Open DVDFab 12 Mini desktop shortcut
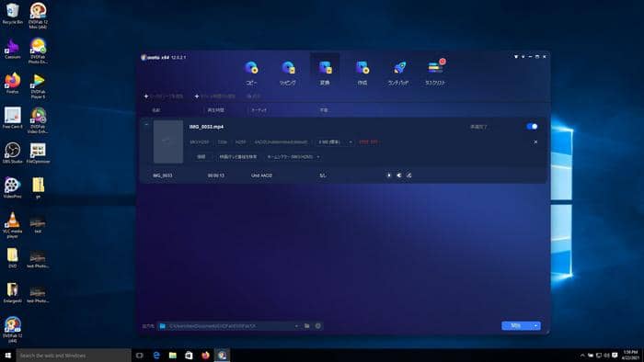Screen dimensions: 644x362 [x=38, y=16]
